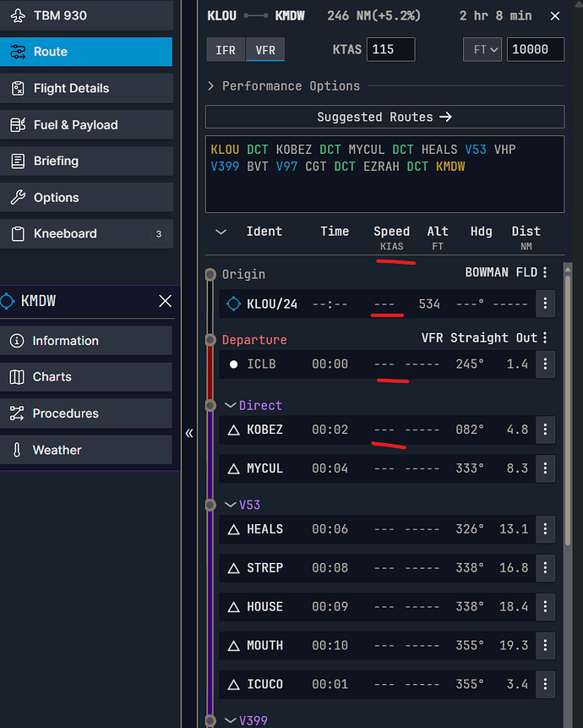Open the three-dot menu for HEALS waypoint
The image size is (583, 728).
[x=545, y=529]
